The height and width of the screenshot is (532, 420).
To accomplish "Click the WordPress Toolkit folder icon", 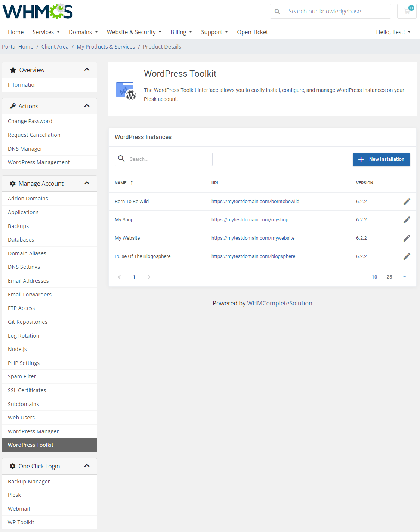I will pyautogui.click(x=126, y=91).
